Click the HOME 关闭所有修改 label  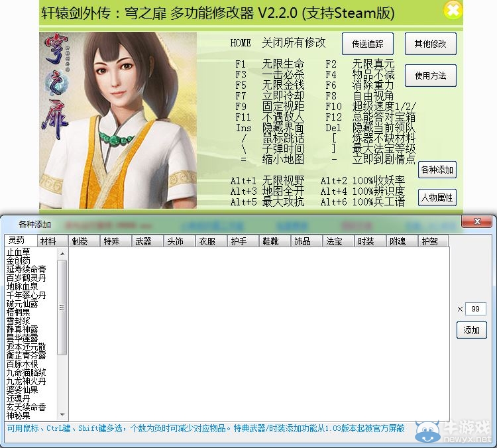[x=278, y=42]
